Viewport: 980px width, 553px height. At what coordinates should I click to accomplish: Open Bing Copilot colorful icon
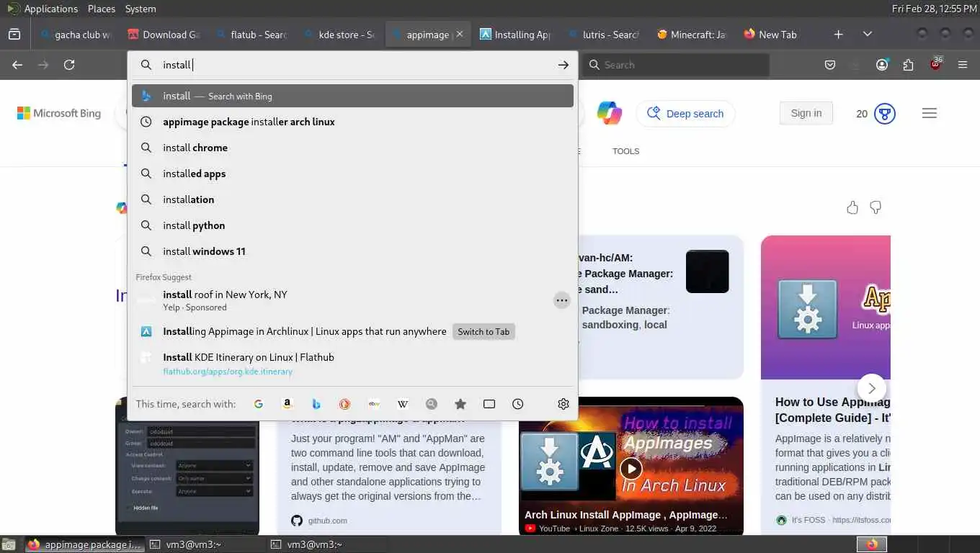[610, 113]
